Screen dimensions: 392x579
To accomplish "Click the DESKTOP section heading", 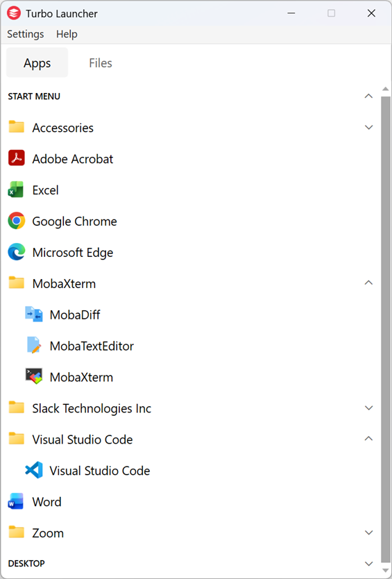I will click(26, 564).
